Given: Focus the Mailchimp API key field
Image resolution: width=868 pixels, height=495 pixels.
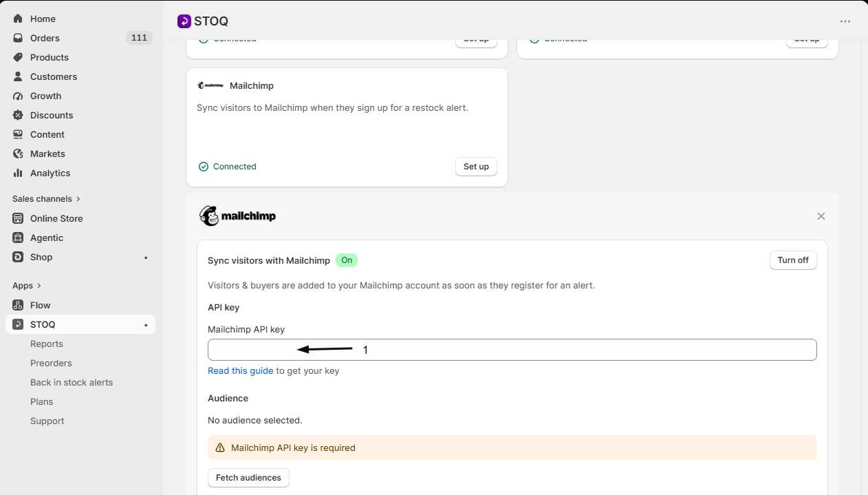Looking at the screenshot, I should 512,350.
